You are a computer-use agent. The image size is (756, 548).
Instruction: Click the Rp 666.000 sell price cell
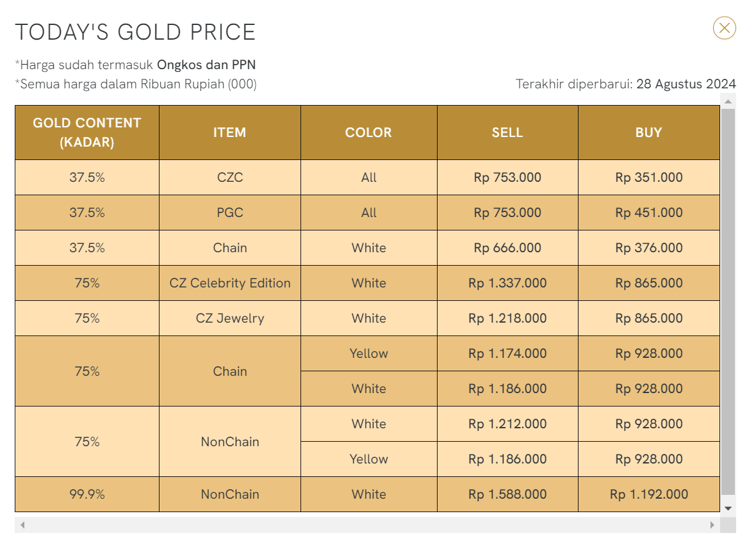507,248
